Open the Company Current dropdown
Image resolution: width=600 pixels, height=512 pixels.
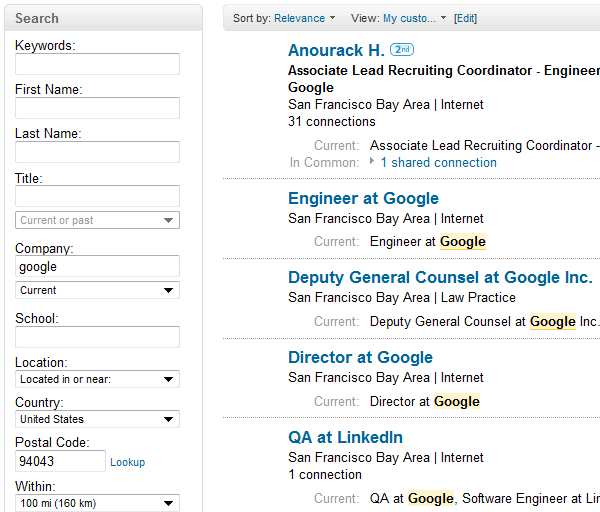pyautogui.click(x=97, y=290)
